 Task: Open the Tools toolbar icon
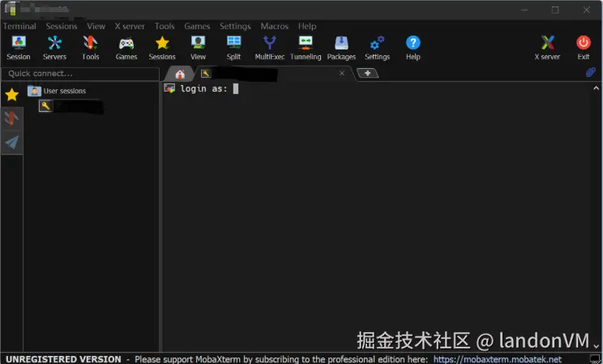(x=91, y=48)
